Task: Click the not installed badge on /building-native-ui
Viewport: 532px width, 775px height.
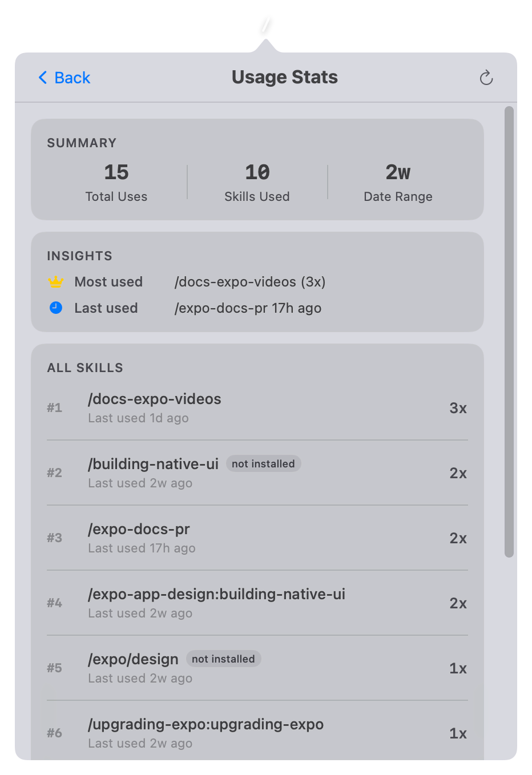Action: (263, 463)
